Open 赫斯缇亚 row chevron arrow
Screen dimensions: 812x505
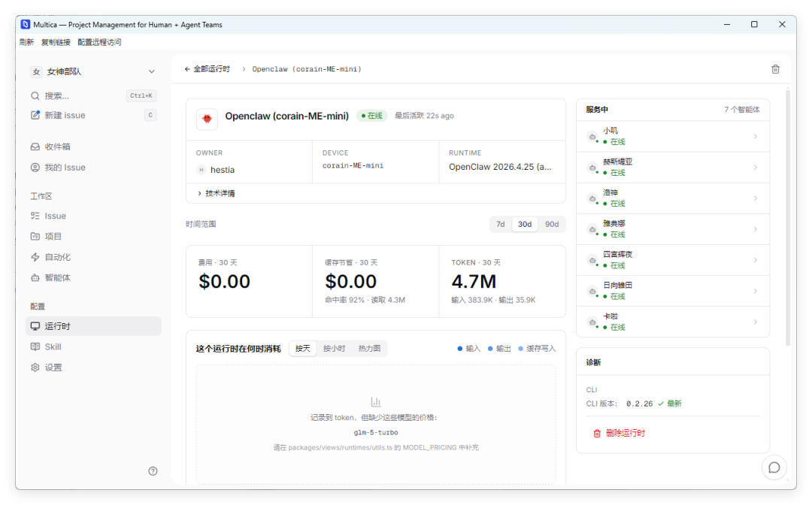pyautogui.click(x=756, y=168)
